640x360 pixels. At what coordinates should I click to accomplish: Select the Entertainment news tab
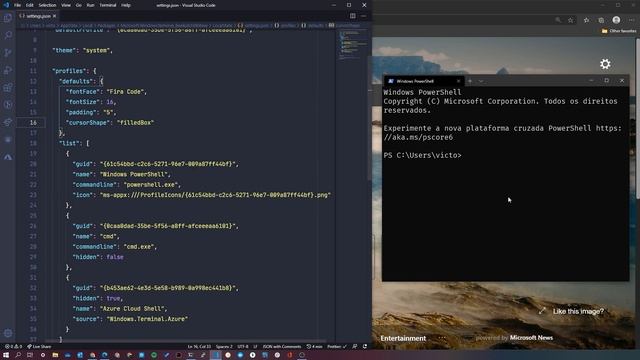point(403,338)
